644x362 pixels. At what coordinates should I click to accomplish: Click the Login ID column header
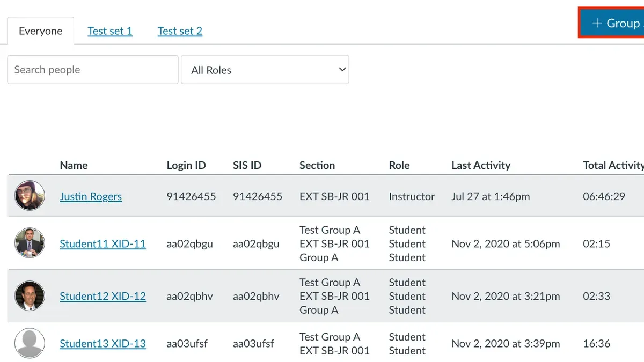186,165
